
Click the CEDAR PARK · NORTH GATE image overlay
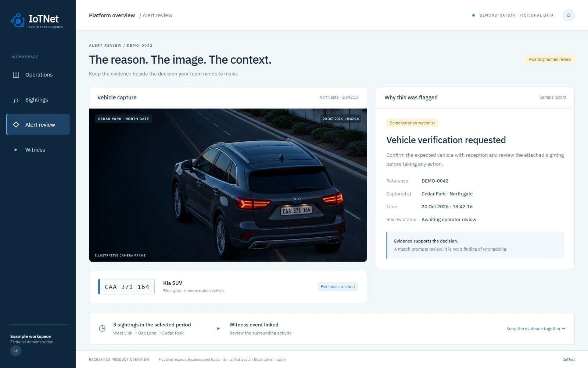pyautogui.click(x=123, y=119)
